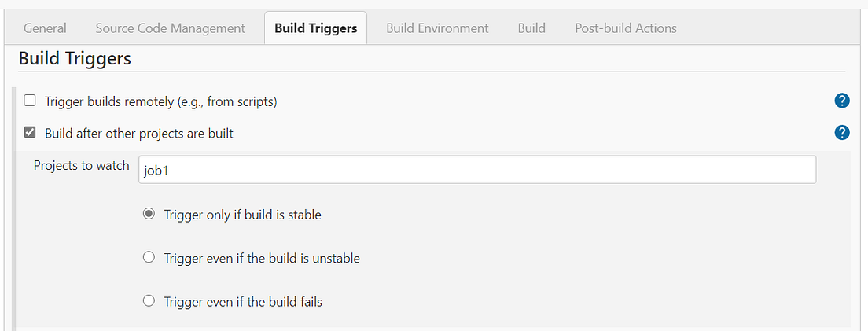Open help for Build after other projects
The width and height of the screenshot is (868, 331).
tap(841, 133)
